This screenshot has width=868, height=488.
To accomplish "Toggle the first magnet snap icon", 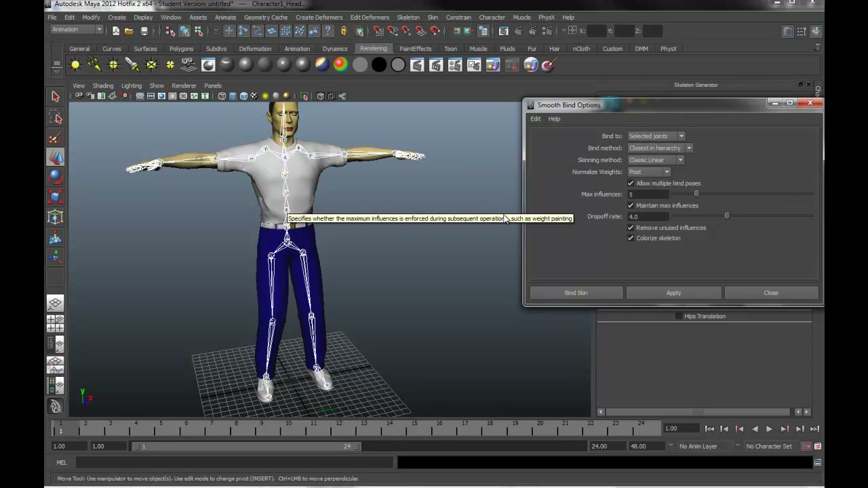I will coord(378,31).
